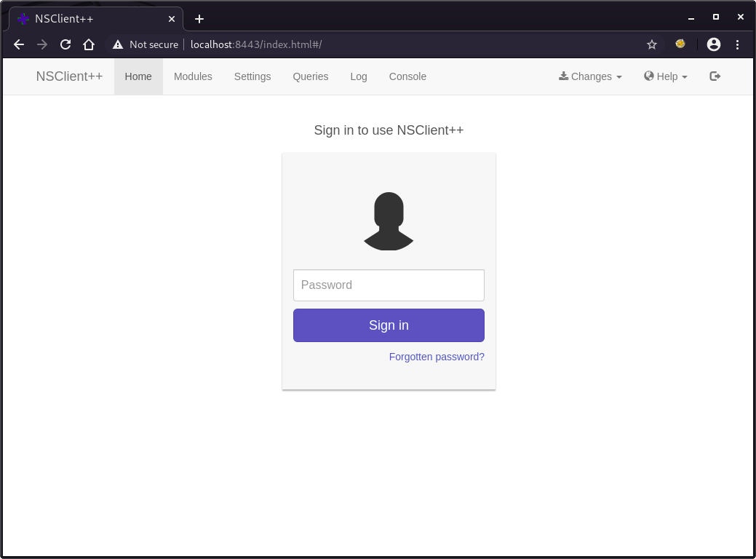756x559 pixels.
Task: Click the NSClient++ brand link
Action: point(69,76)
